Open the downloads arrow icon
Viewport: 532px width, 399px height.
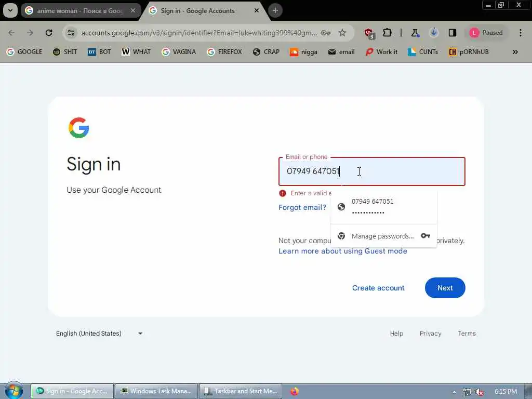(x=434, y=33)
